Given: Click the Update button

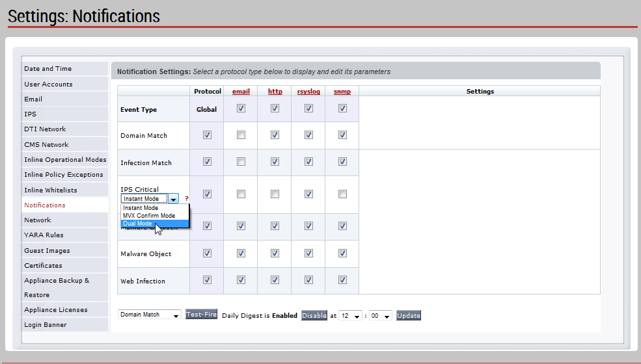Looking at the screenshot, I should coord(409,315).
